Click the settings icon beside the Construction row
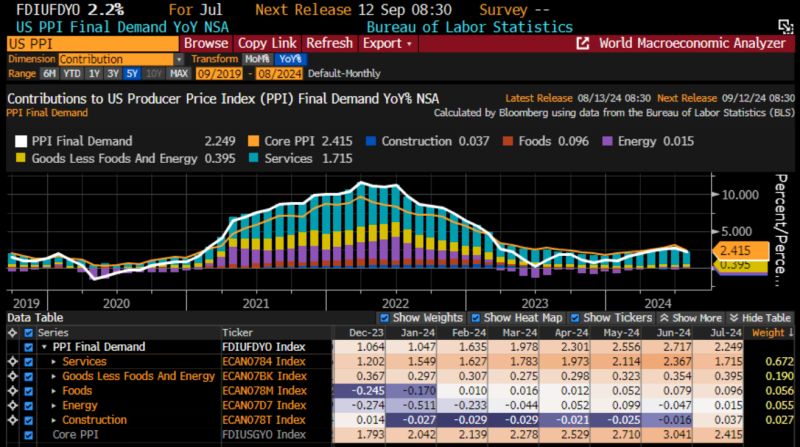 click(11, 420)
